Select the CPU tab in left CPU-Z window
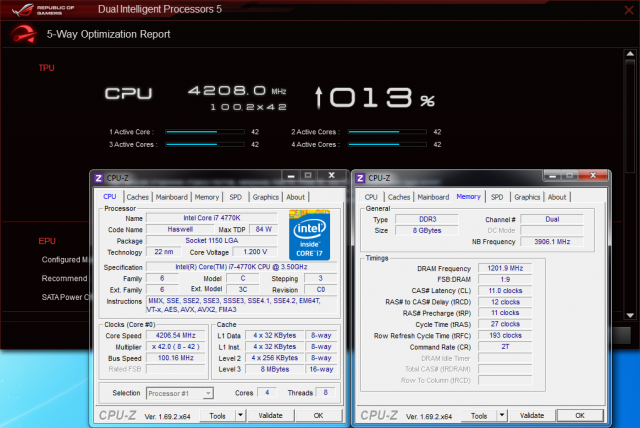This screenshot has width=640, height=428. pyautogui.click(x=109, y=197)
